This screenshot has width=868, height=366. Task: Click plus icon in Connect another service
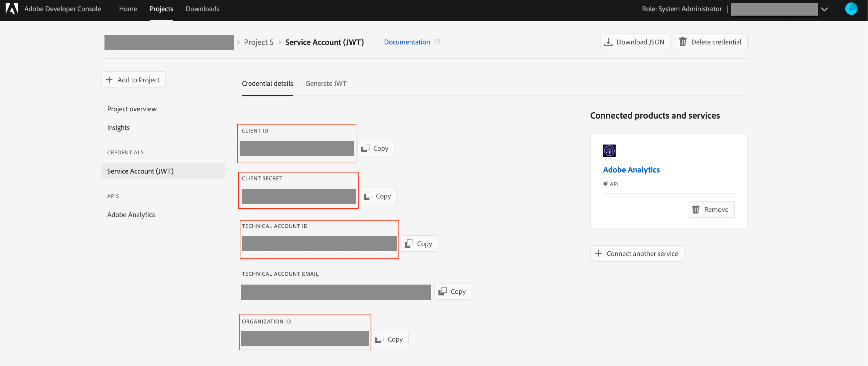(599, 253)
